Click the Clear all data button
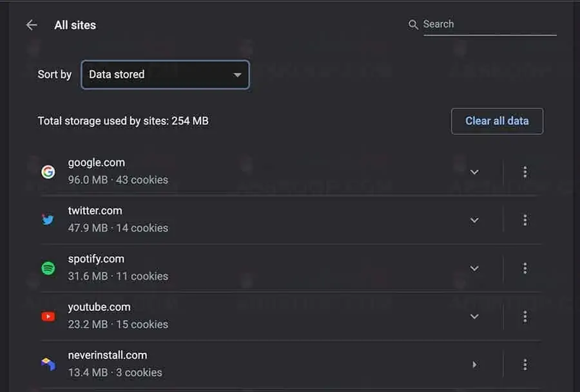 (x=497, y=121)
